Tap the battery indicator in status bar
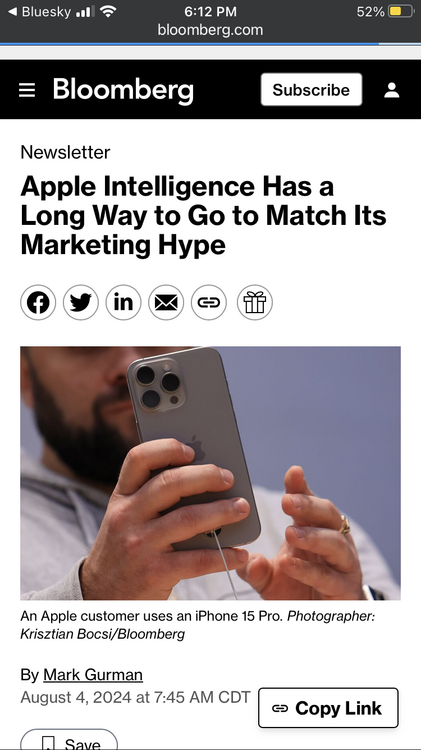 click(x=401, y=11)
